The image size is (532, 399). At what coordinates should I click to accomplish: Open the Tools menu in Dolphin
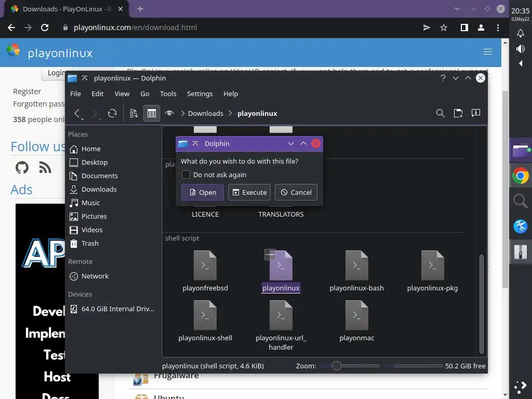tap(168, 94)
